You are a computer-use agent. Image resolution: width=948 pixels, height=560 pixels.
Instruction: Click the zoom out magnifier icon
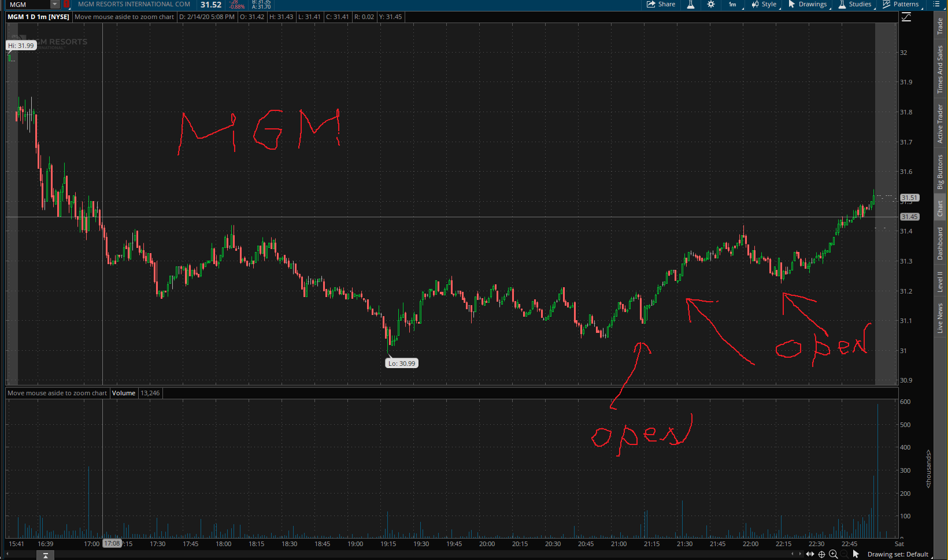(x=845, y=554)
